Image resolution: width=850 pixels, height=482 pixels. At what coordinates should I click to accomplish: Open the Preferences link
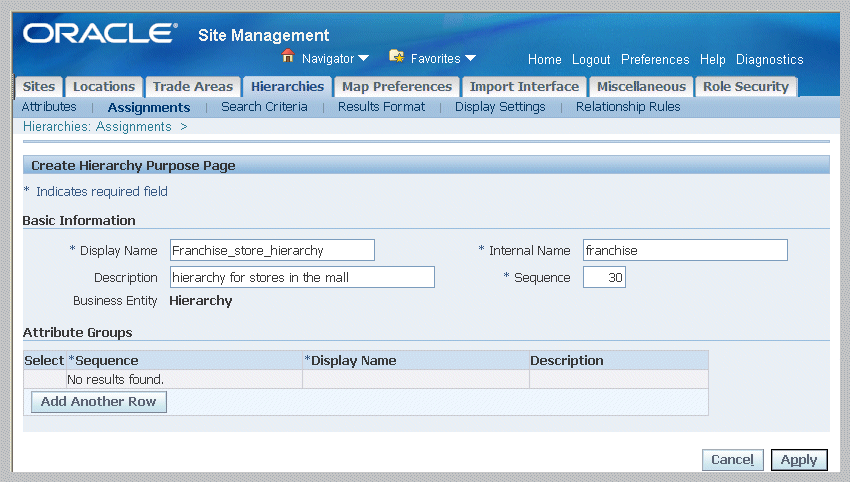[655, 60]
